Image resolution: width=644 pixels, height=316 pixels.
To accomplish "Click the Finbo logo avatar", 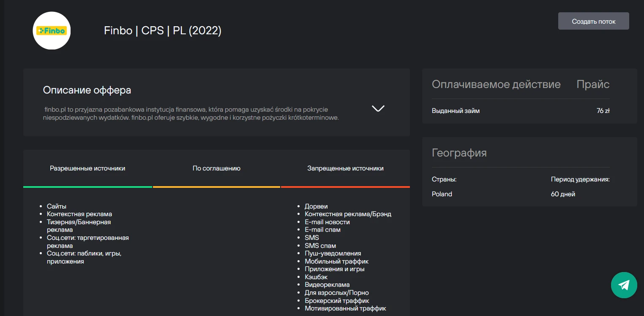I will [52, 30].
